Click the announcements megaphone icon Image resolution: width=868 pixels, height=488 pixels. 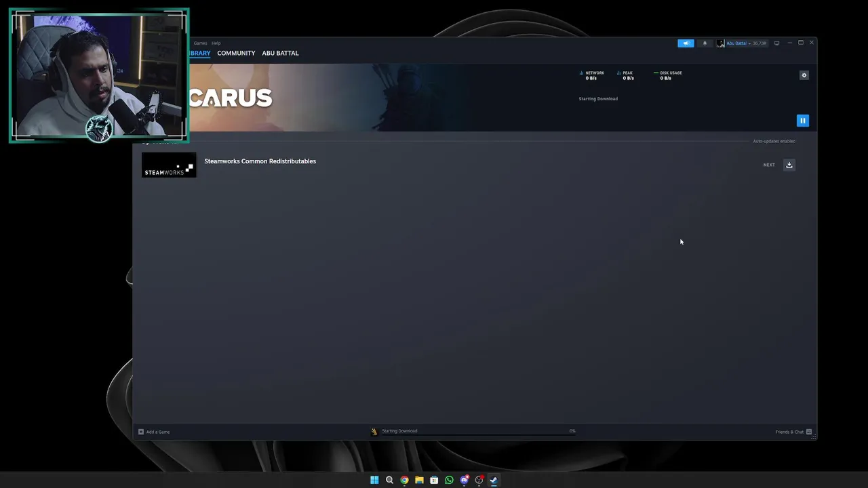click(686, 43)
